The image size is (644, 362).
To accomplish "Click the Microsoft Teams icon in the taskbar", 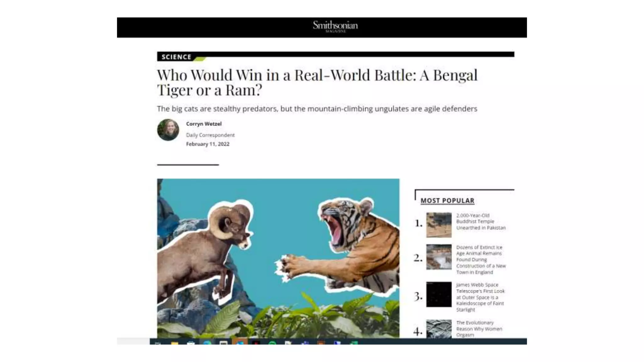I will pyautogui.click(x=305, y=343).
